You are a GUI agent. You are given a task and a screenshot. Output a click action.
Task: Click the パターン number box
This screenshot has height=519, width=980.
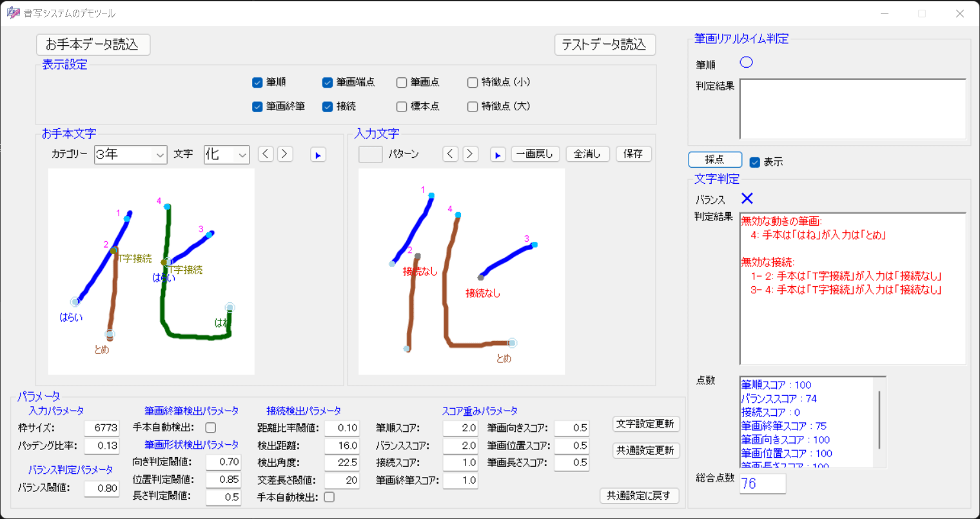click(371, 154)
